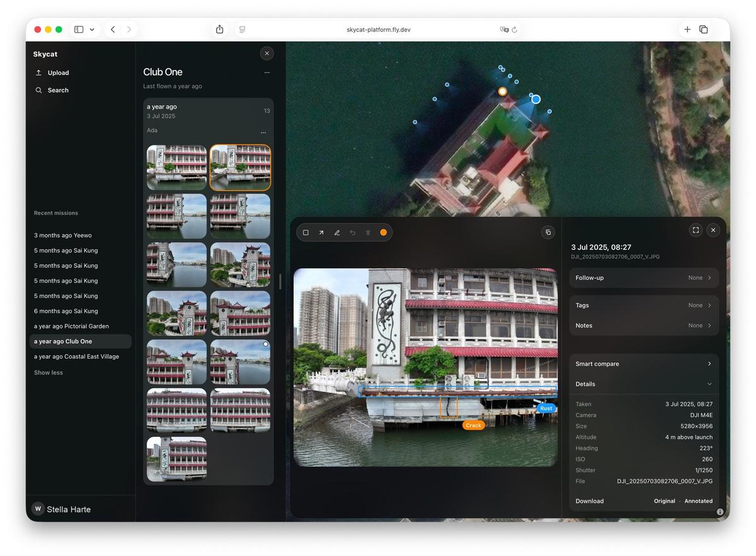Open the Club One mission options menu
Screen dimensions: 756x556
click(267, 72)
